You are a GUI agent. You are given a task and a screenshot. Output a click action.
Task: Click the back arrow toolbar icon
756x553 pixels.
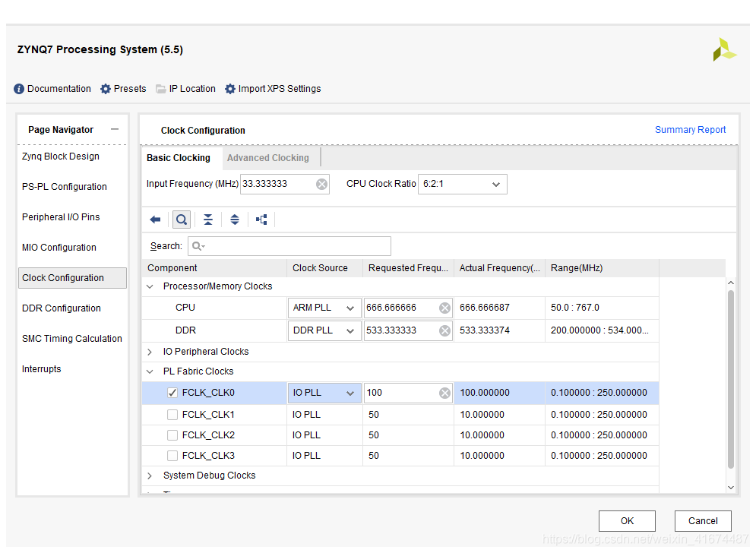[155, 220]
